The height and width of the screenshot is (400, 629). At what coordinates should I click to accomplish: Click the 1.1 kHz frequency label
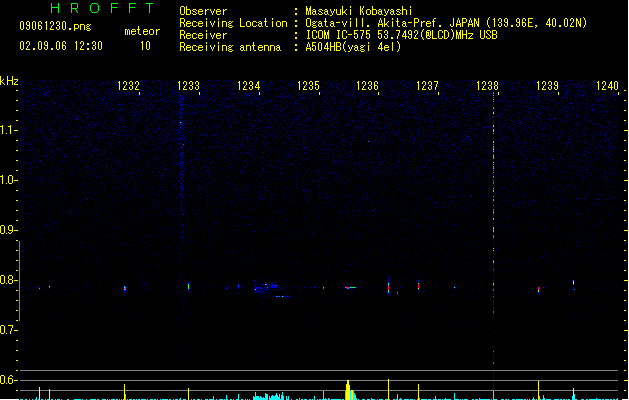(x=9, y=130)
